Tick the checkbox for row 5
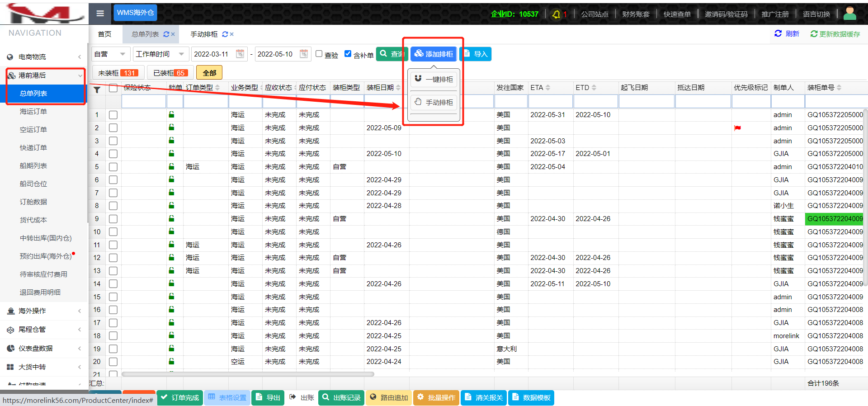The image size is (868, 406). [113, 167]
